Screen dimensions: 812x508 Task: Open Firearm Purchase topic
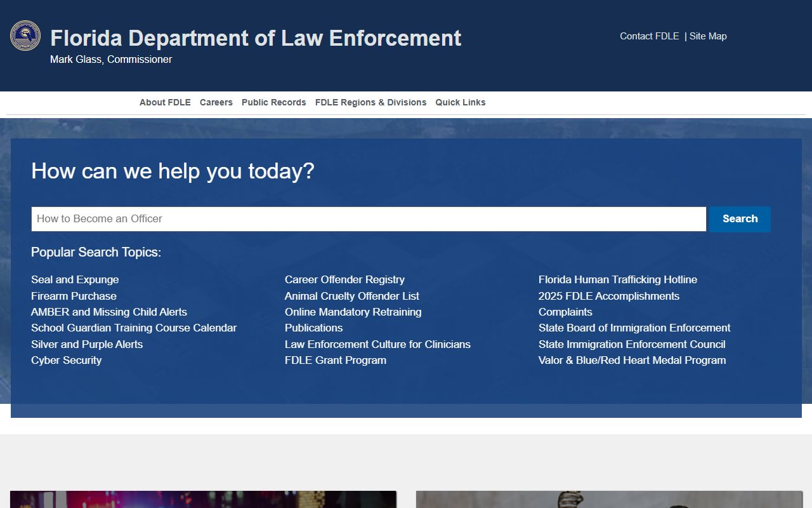tap(74, 296)
